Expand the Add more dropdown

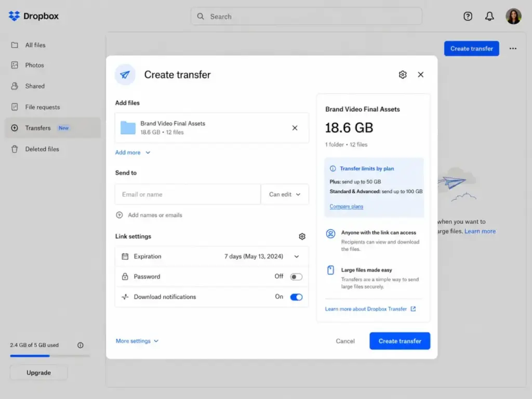(132, 152)
